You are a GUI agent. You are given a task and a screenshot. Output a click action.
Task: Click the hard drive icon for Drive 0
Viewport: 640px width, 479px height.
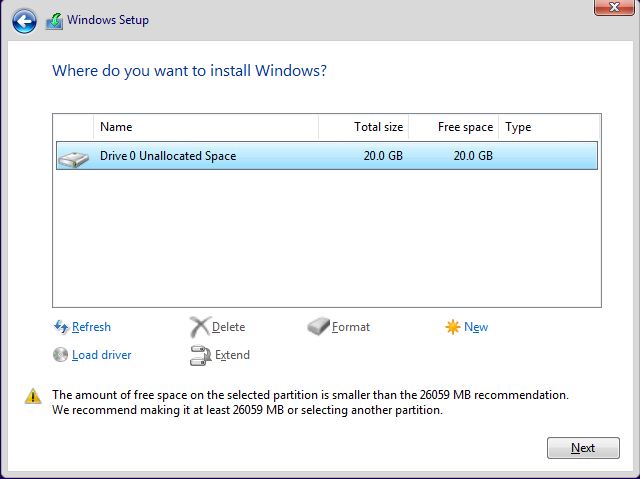[73, 158]
